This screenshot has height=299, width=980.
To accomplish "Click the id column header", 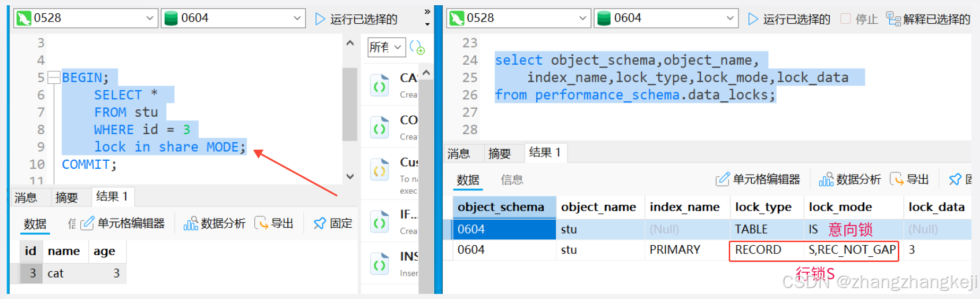I will [x=31, y=251].
